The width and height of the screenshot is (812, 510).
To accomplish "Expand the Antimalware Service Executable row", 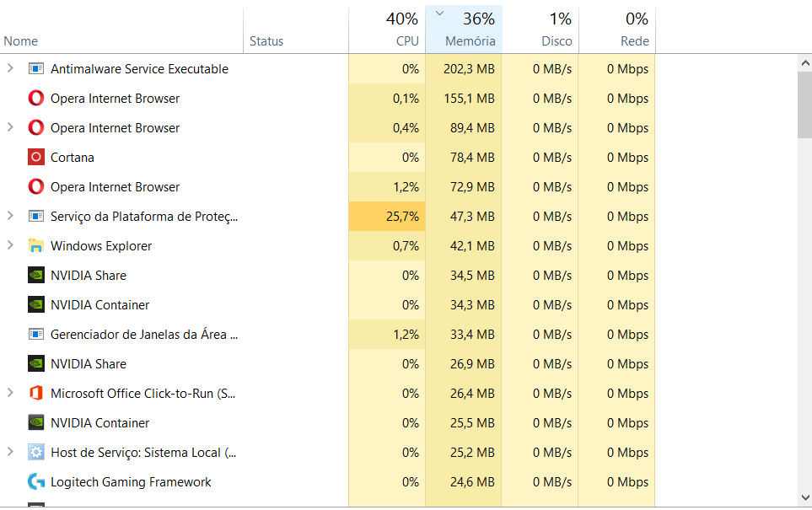I will (10, 69).
